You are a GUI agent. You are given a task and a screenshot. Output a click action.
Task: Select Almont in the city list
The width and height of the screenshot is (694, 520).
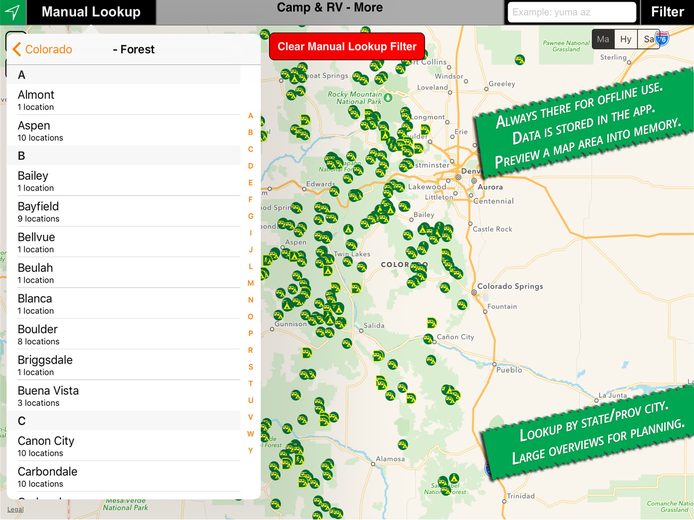[124, 100]
